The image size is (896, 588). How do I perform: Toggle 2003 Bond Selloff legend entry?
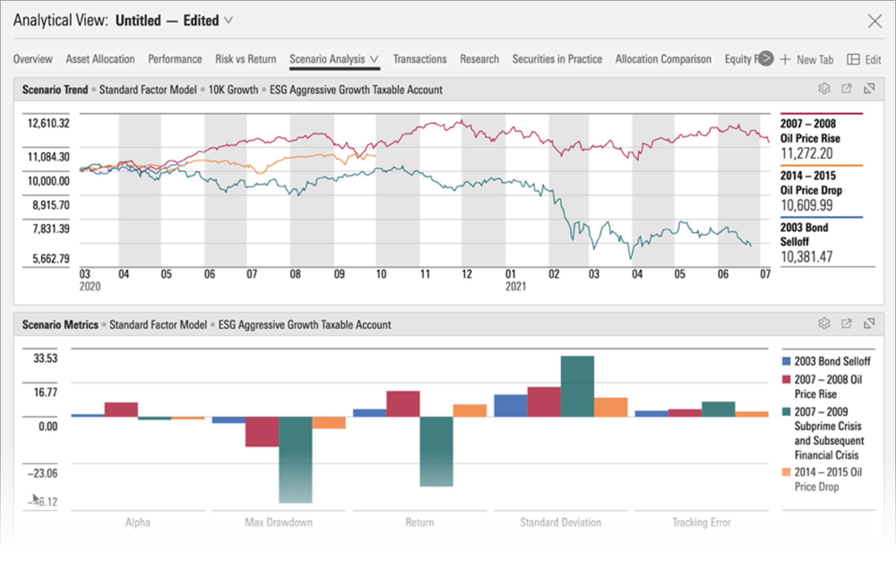832,361
